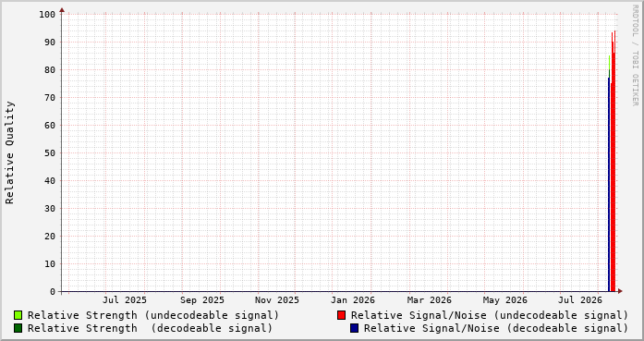644x341 pixels.
Task: Click the Mar 2026 axis label
Action: click(430, 300)
